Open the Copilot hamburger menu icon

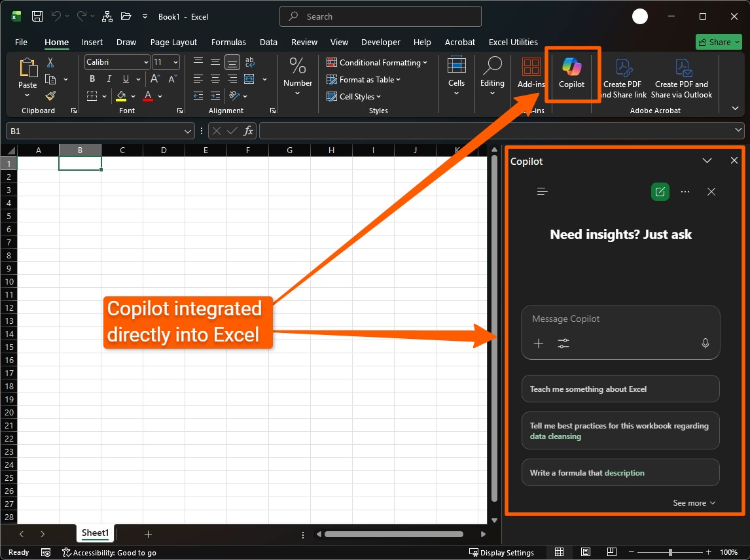coord(542,192)
